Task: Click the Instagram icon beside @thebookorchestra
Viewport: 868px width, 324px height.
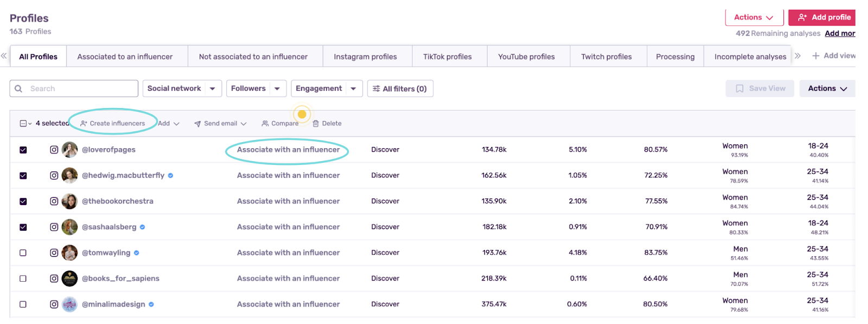Action: (54, 201)
